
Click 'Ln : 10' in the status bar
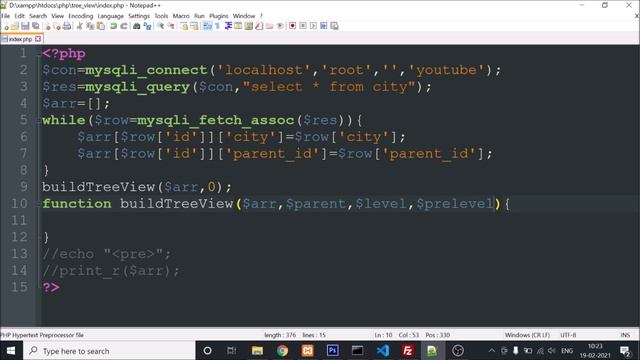point(383,335)
